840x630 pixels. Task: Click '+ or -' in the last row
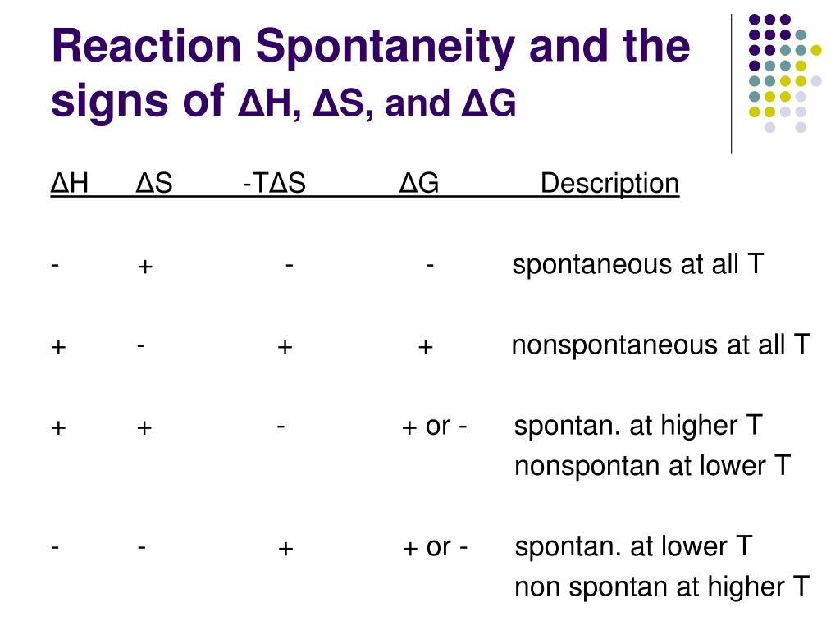[x=435, y=547]
